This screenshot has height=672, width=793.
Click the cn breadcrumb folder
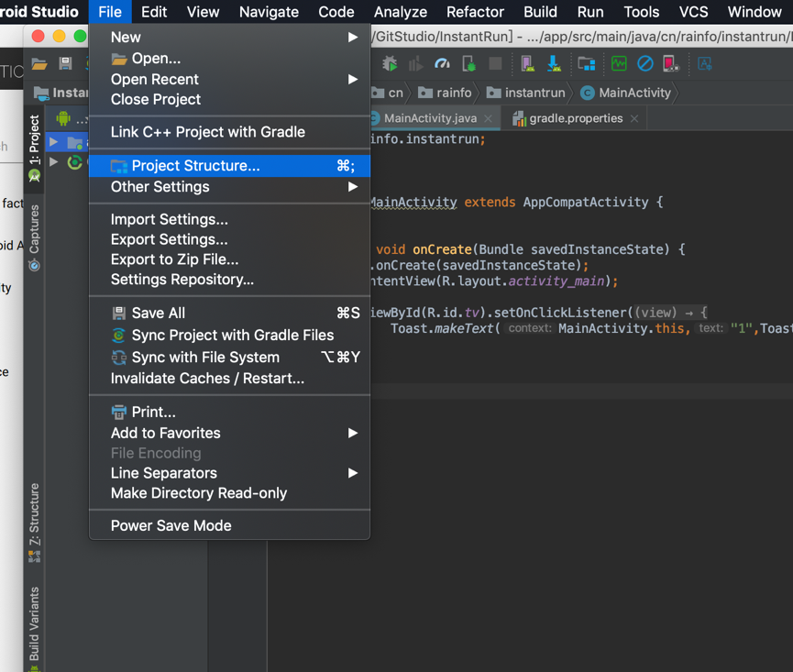click(x=388, y=93)
